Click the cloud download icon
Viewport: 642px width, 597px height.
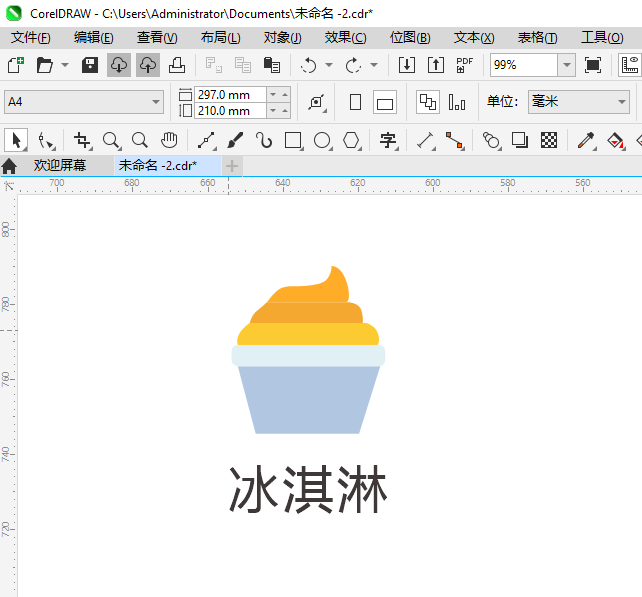[x=119, y=65]
